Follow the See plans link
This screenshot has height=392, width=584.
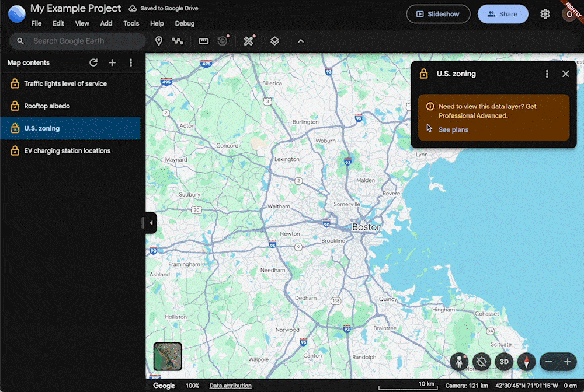point(453,130)
